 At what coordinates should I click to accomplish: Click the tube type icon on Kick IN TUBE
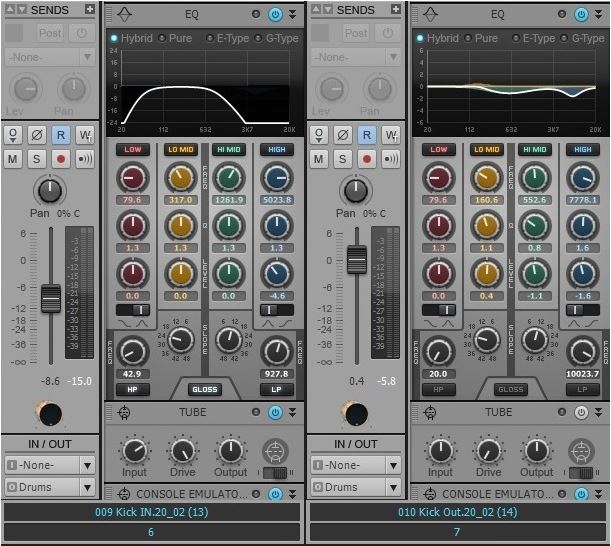tap(275, 451)
